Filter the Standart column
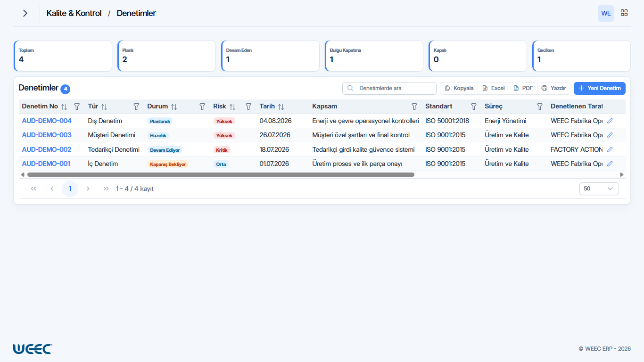The width and height of the screenshot is (644, 362). [474, 107]
